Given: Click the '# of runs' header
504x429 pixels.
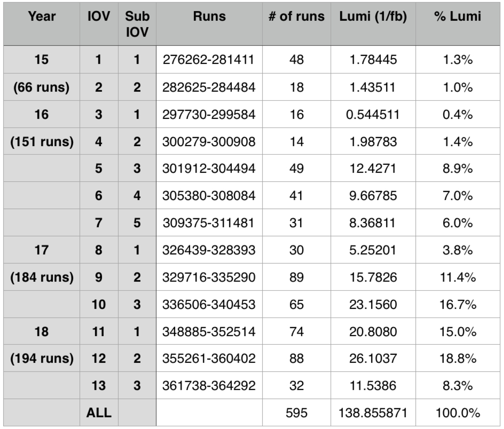Looking at the screenshot, I should 296,17.
